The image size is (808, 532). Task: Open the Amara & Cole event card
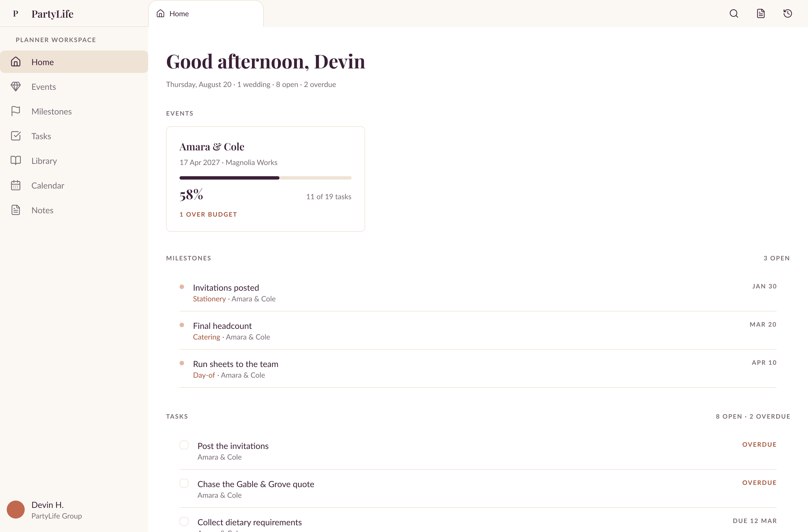[265, 179]
